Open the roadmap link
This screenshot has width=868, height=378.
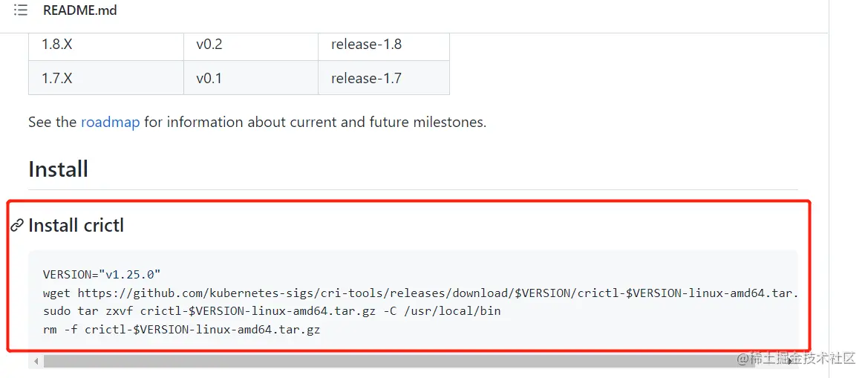coord(110,122)
